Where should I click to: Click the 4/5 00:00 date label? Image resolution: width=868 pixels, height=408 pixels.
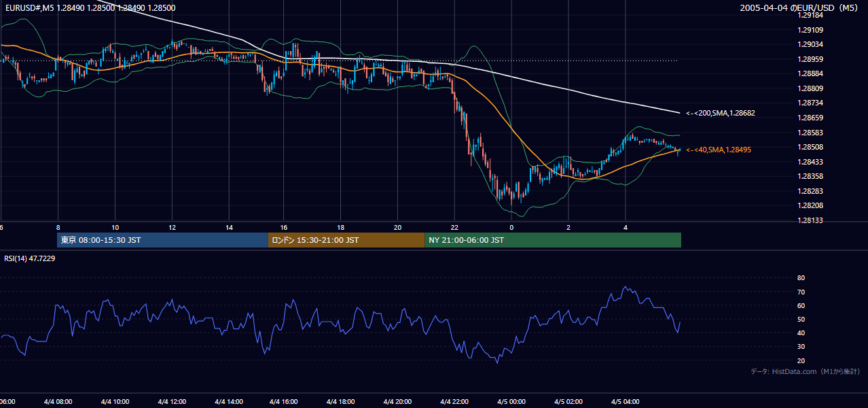tap(511, 402)
